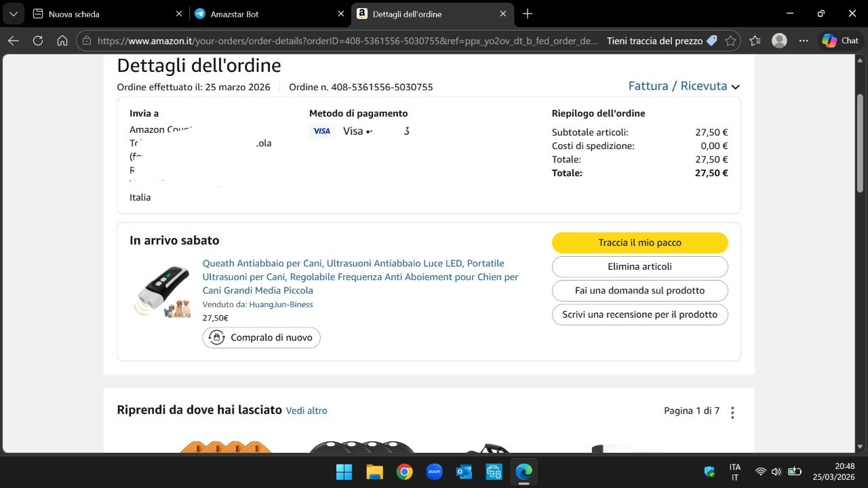Open the volume speaker tray icon
Image resolution: width=868 pixels, height=488 pixels.
point(776,472)
